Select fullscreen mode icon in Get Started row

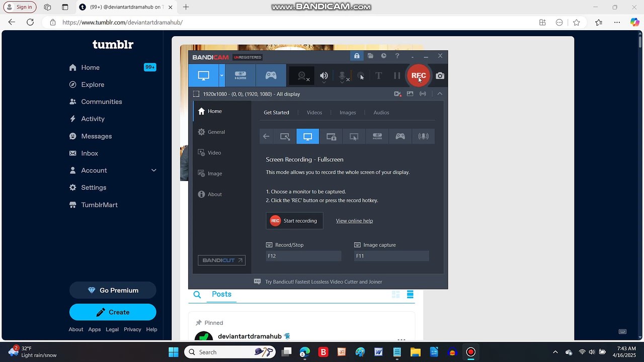pyautogui.click(x=307, y=136)
